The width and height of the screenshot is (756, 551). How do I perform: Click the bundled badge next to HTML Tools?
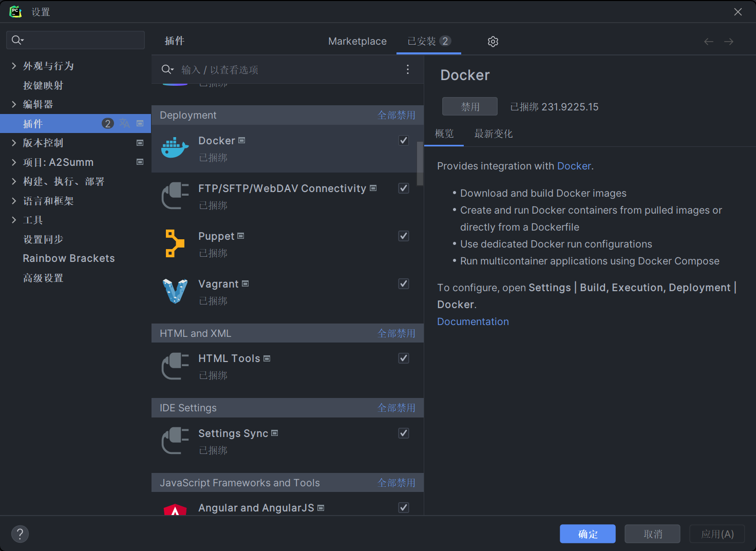267,358
